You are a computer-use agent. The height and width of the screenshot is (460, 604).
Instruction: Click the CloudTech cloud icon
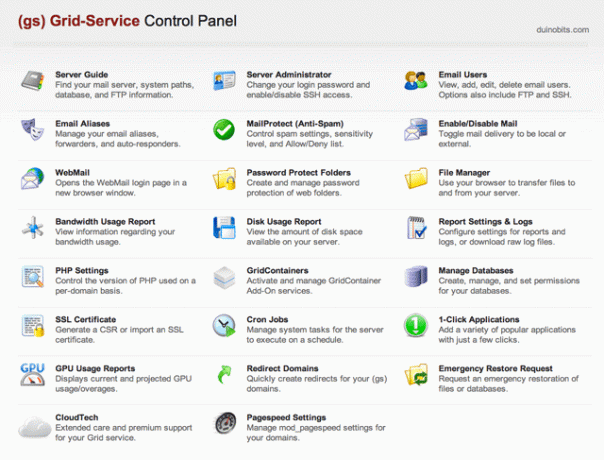[35, 427]
